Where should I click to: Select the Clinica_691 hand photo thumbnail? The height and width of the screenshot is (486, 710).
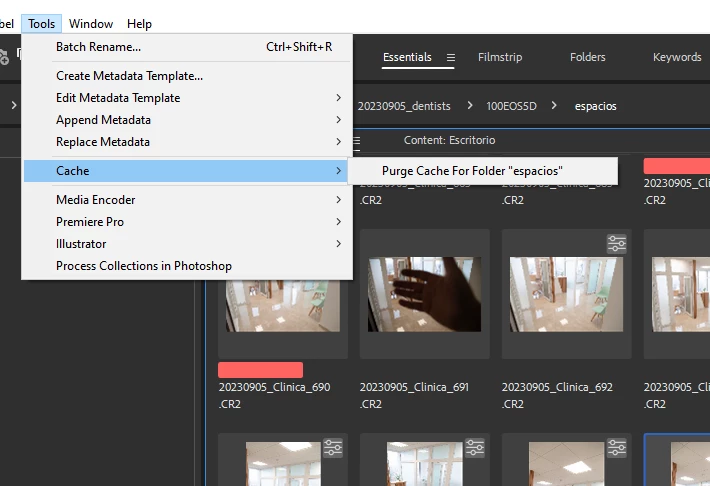424,294
